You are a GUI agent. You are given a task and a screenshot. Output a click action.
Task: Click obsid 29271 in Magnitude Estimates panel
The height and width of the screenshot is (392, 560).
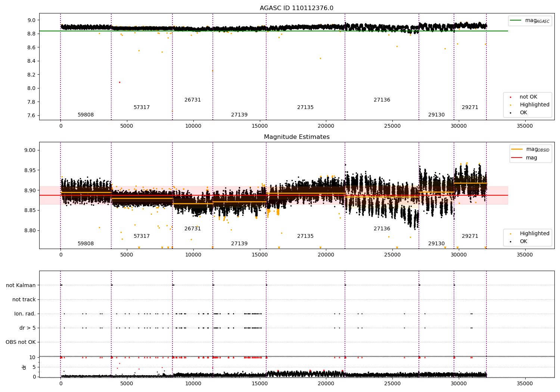pos(470,236)
